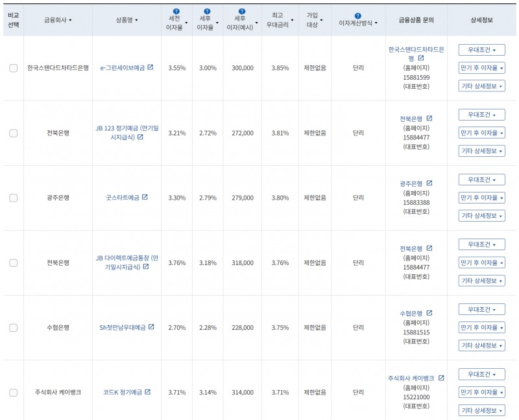Viewport: 519px width, 420px height.
Task: Click help icon above 세후 이자(예시) header
Action: coord(242,11)
